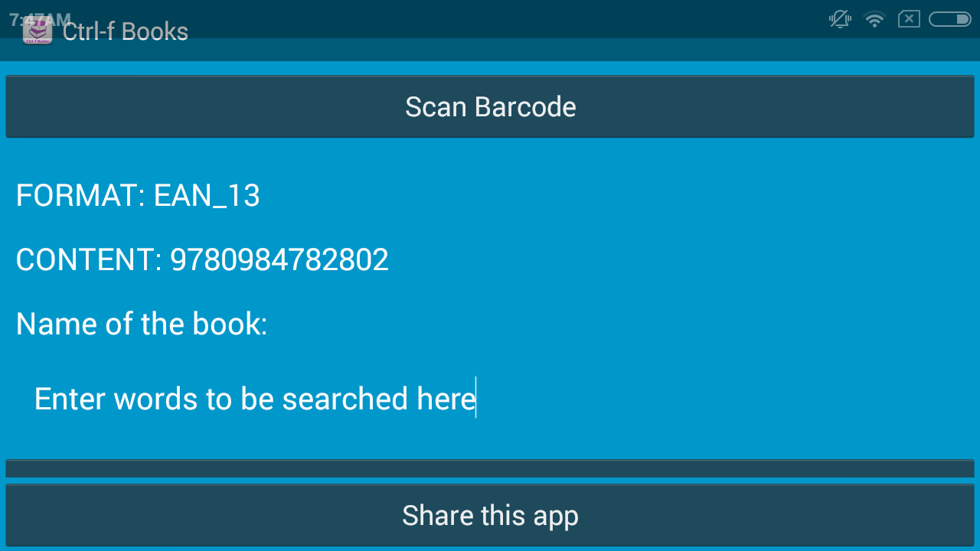
Task: Tap the Wi-Fi signal status icon
Action: coord(874,19)
